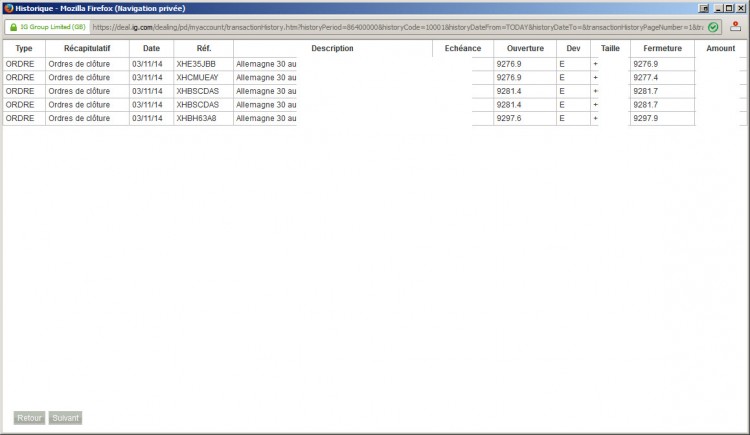750x435 pixels.
Task: Select the Amount column header
Action: tap(720, 48)
